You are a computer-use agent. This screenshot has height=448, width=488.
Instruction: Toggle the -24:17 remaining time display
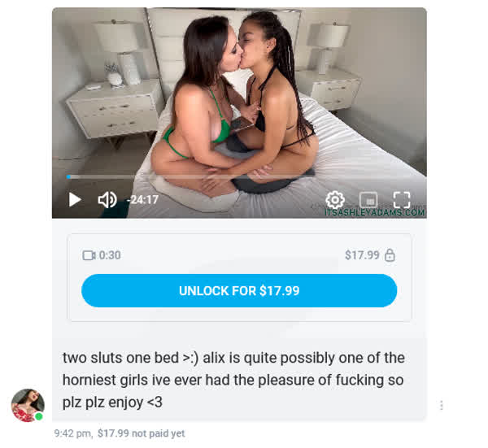point(143,200)
